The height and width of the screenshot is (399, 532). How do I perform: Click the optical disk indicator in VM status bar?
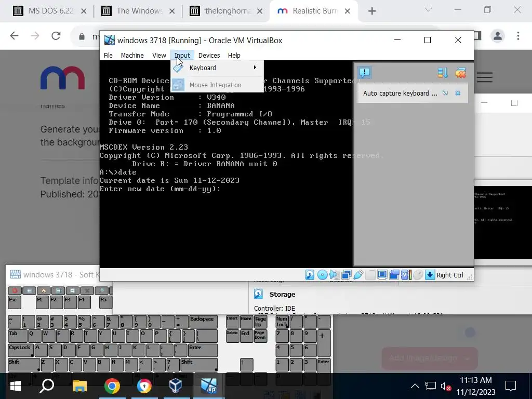click(x=322, y=275)
